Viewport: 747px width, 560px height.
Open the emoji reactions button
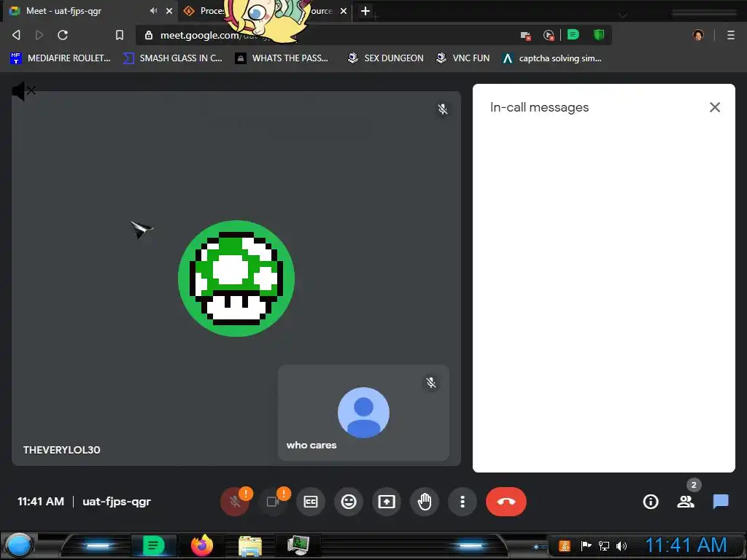349,502
